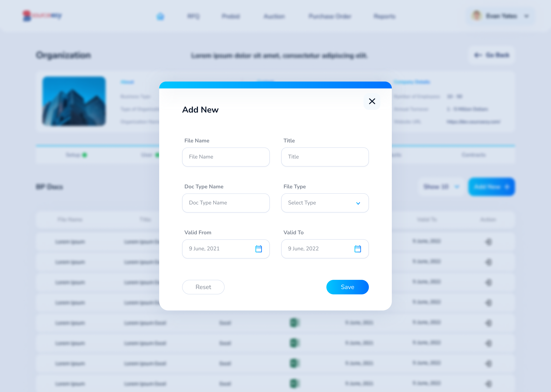Click the Valid From date field
The width and height of the screenshot is (551, 392).
point(226,249)
